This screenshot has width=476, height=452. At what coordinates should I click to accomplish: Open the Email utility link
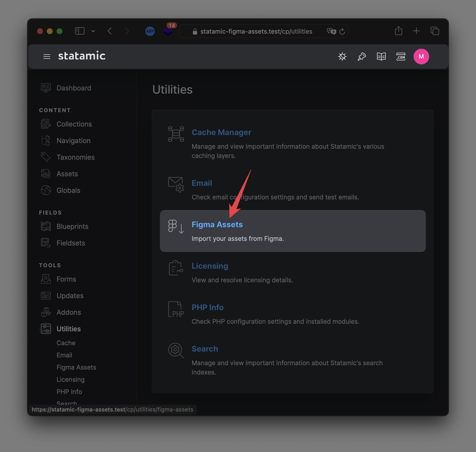[x=202, y=183]
